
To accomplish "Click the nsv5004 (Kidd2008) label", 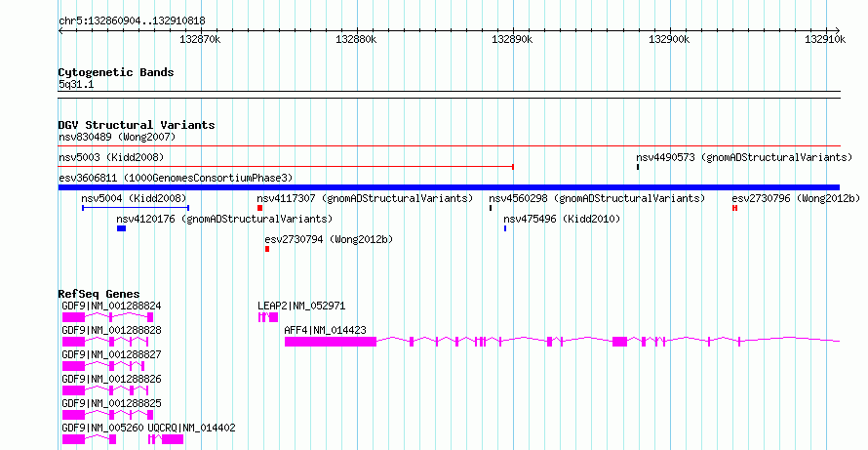I will (134, 198).
